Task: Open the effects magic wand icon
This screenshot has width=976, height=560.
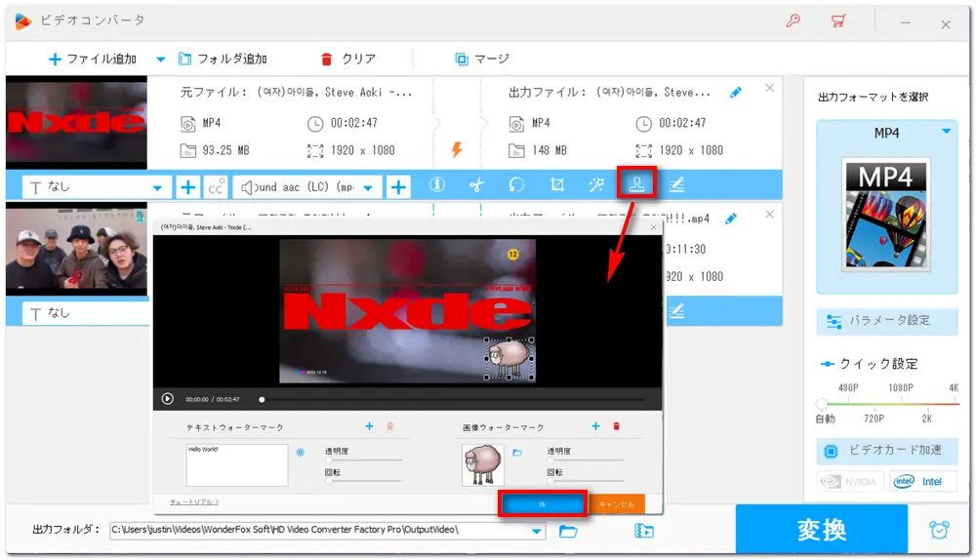Action: coord(596,185)
